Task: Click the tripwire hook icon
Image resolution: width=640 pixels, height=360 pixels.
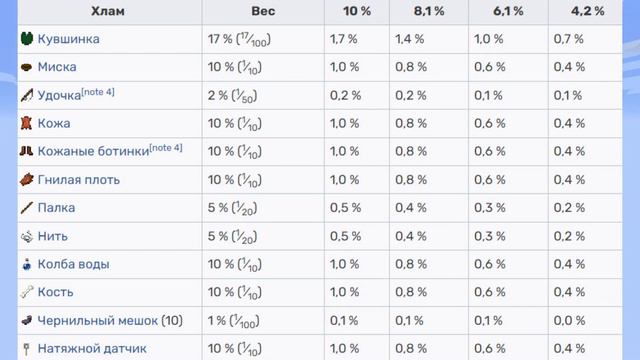Action: pos(27,349)
